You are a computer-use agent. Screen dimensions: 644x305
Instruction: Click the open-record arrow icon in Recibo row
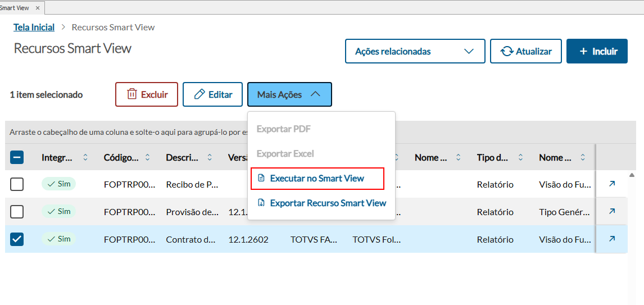coord(612,184)
